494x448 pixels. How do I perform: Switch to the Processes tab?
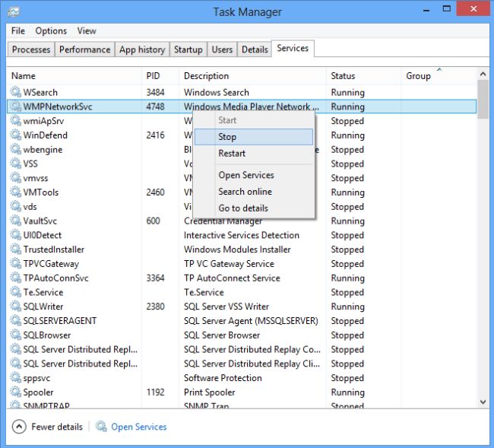point(31,49)
